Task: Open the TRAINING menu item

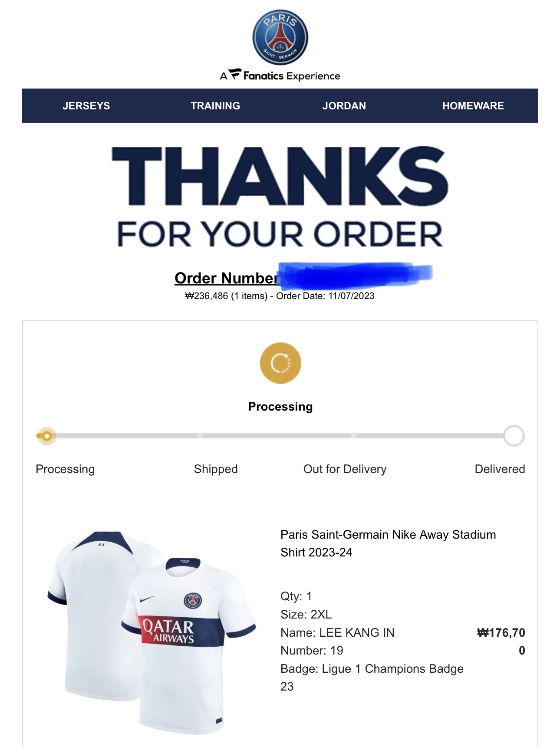Action: pyautogui.click(x=215, y=106)
